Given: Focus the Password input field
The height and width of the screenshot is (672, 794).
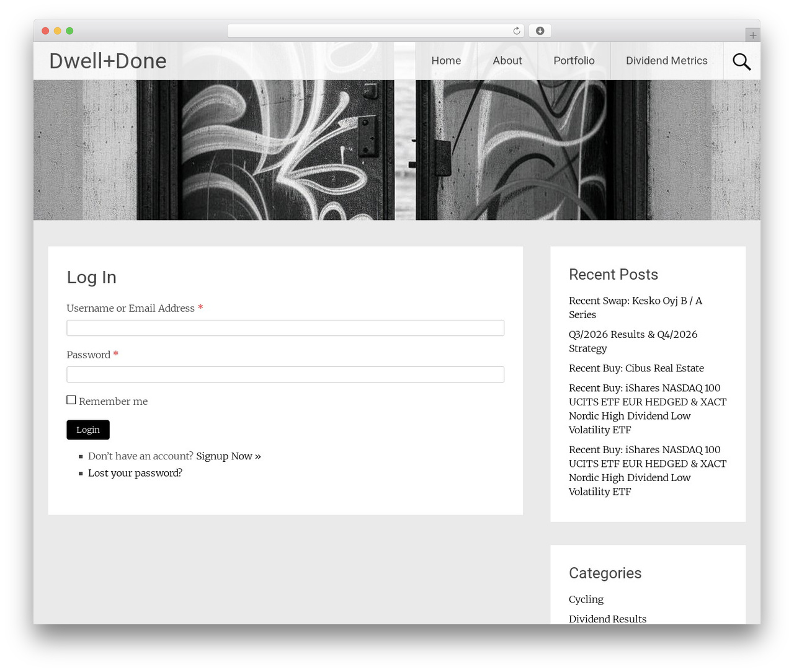Looking at the screenshot, I should click(285, 374).
